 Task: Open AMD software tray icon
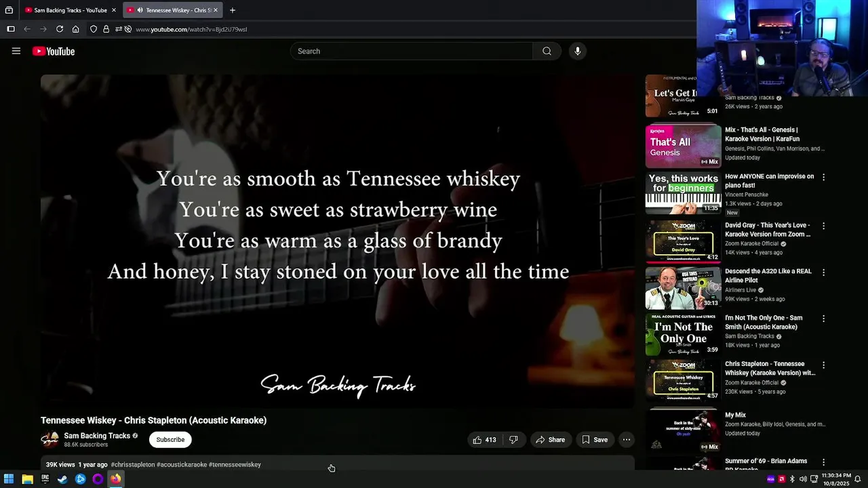[x=782, y=479]
